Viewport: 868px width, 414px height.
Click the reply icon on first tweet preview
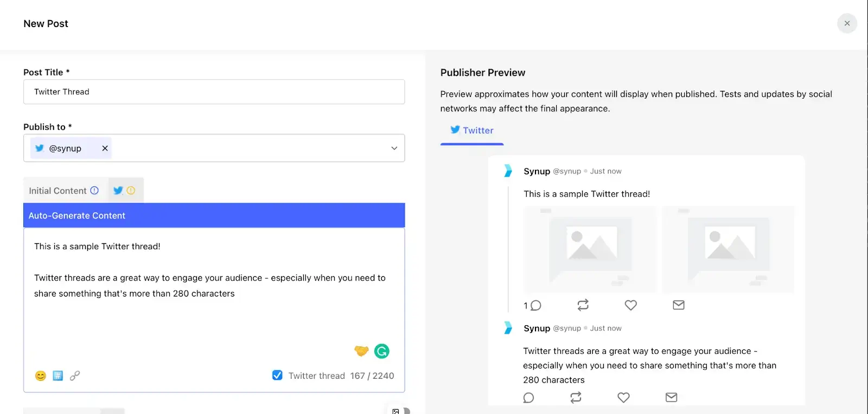click(535, 305)
